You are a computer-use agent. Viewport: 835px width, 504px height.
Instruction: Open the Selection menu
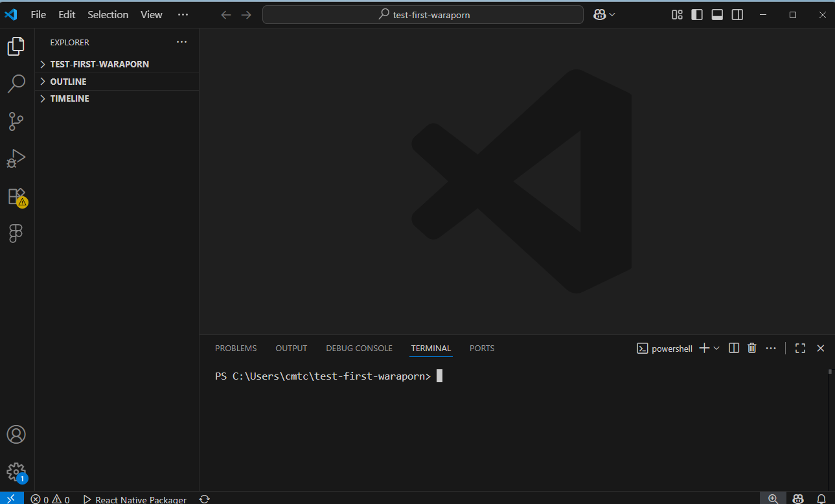pyautogui.click(x=108, y=15)
